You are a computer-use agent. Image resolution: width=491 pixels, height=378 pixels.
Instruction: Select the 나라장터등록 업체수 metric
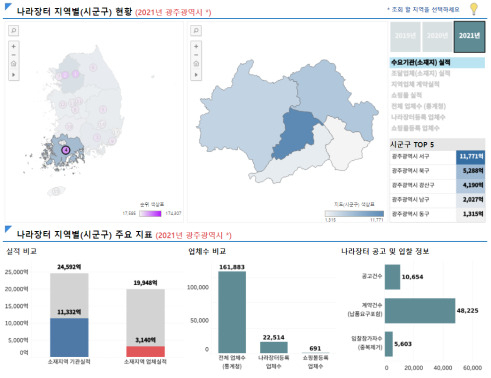tap(418, 117)
